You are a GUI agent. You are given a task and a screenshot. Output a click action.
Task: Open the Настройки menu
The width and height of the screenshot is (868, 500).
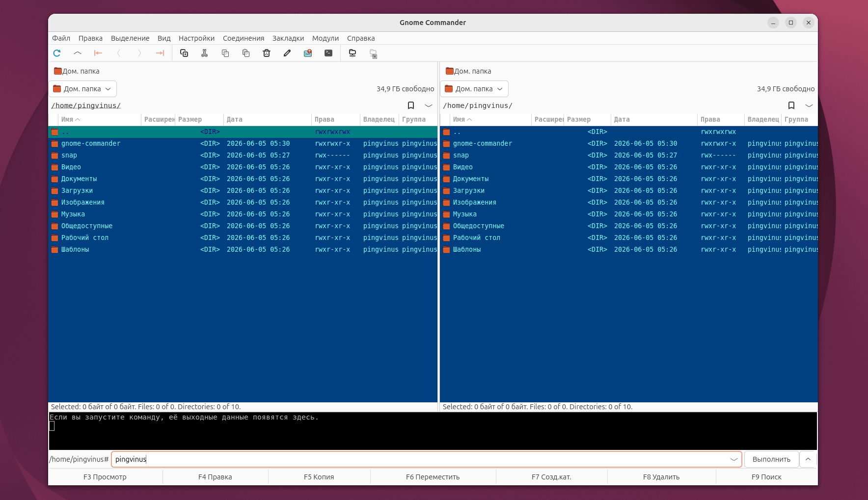(x=196, y=38)
